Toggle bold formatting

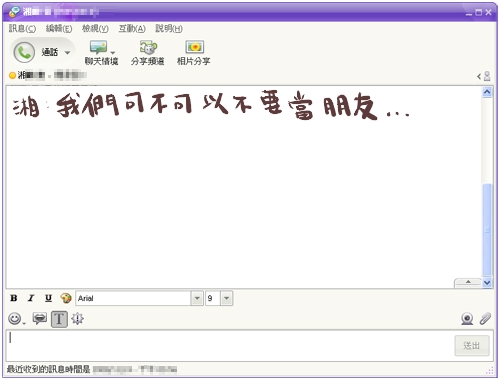(14, 298)
